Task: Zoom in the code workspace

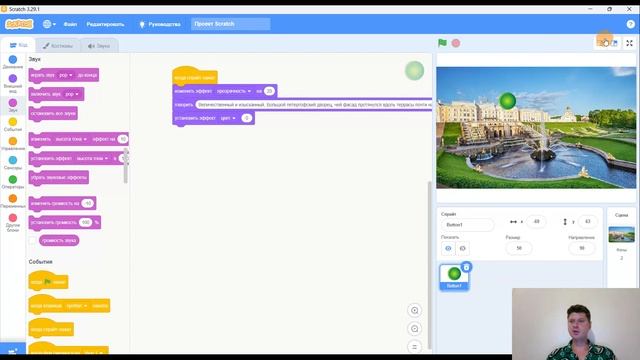Action: pyautogui.click(x=414, y=311)
